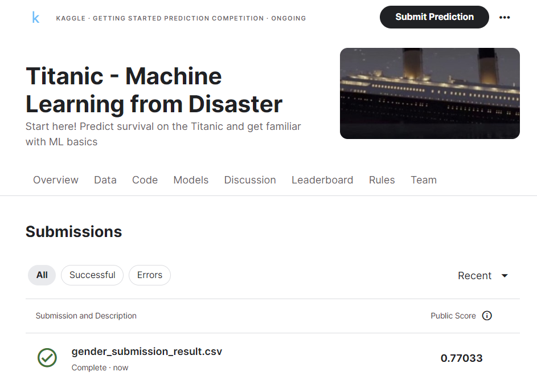Click the Complete · now status text
The image size is (537, 392).
(100, 367)
